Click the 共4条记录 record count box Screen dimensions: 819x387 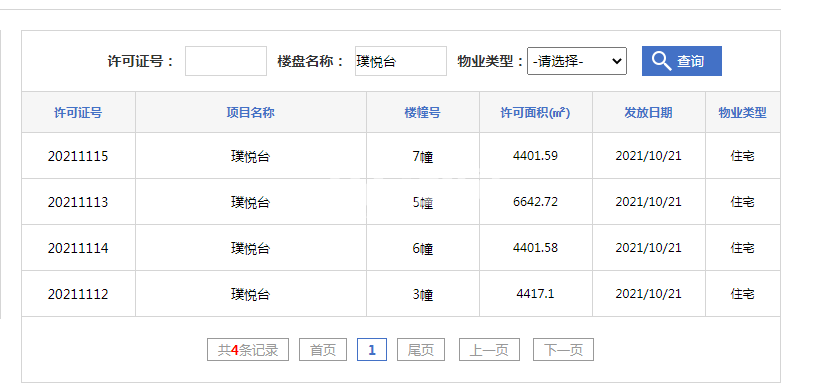click(248, 350)
